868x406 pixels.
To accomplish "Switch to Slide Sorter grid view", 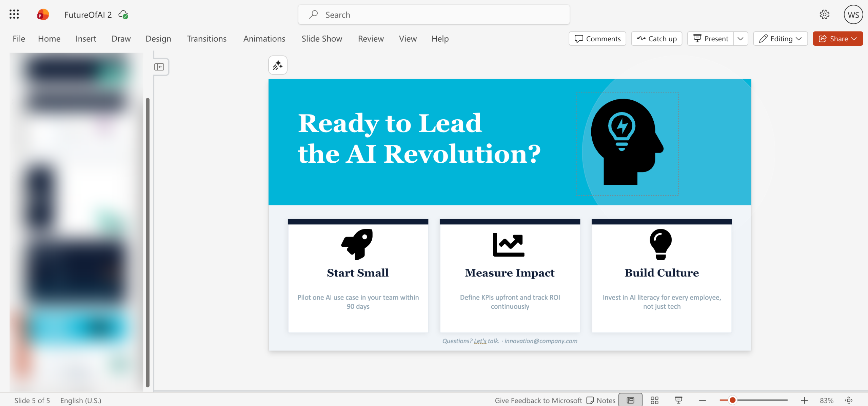I will click(654, 400).
